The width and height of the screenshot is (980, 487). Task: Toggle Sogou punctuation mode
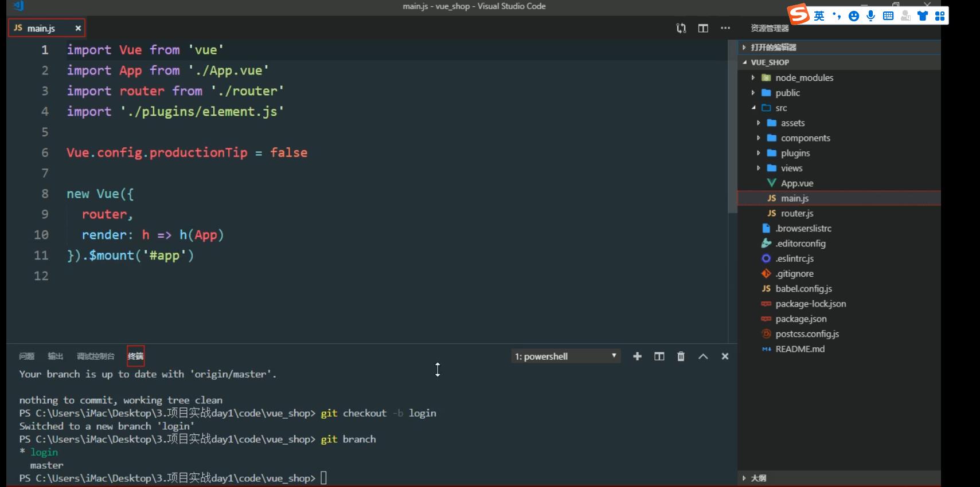coord(837,16)
